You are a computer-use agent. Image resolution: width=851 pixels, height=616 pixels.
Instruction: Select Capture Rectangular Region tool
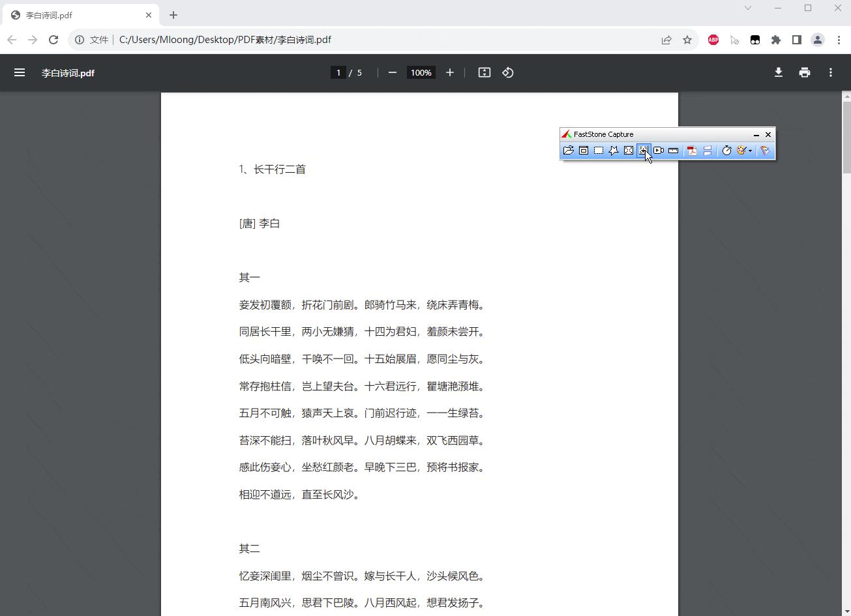pyautogui.click(x=598, y=151)
